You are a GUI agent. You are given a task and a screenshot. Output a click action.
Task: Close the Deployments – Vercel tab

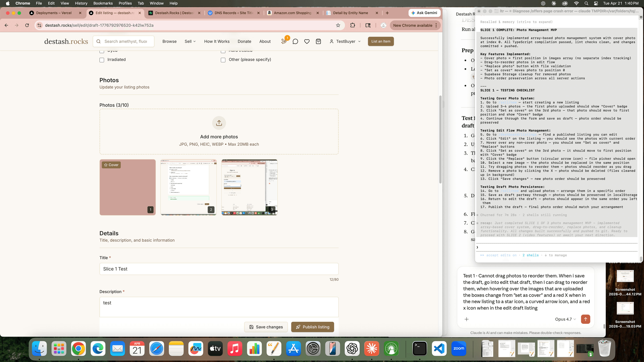(x=80, y=13)
